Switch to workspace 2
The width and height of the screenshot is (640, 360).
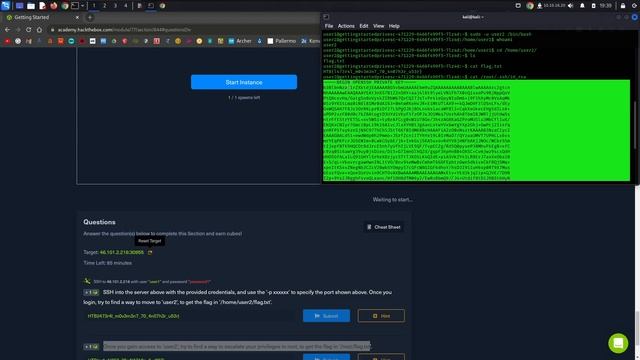[x=104, y=6]
